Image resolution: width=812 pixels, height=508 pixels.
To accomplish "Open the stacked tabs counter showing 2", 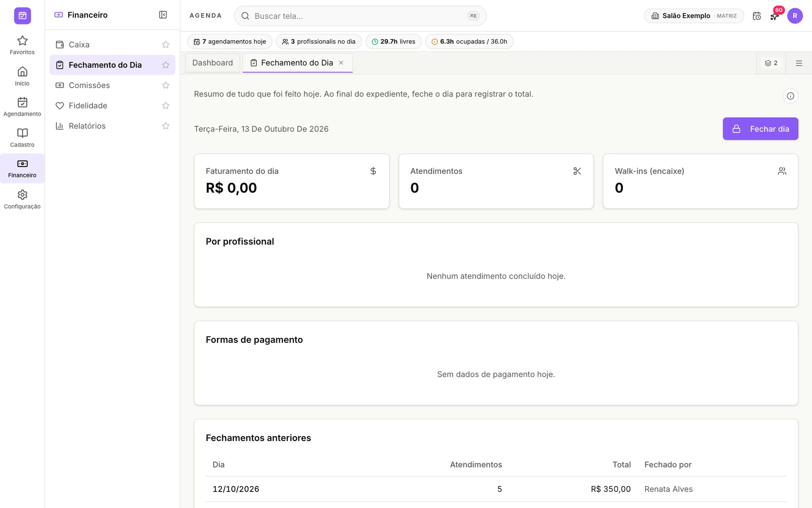I will [x=771, y=63].
